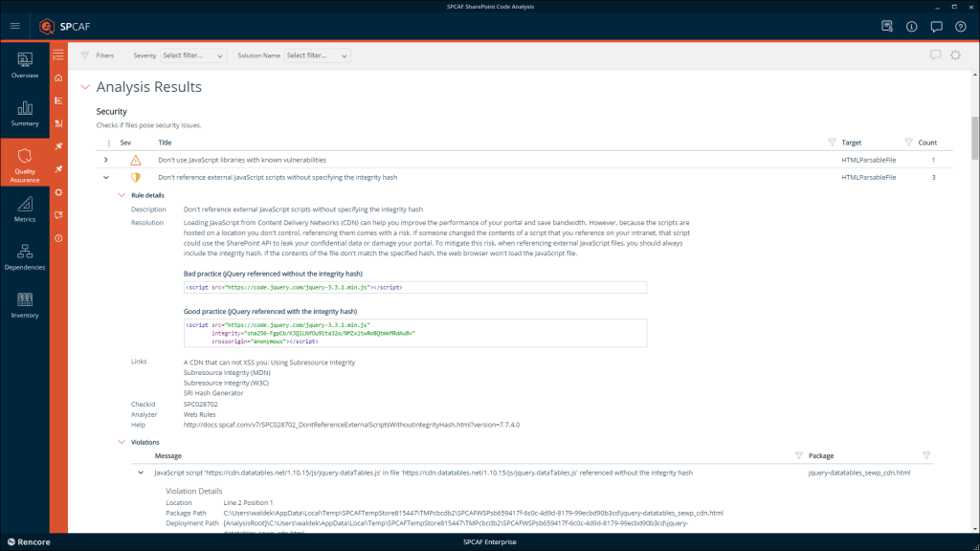This screenshot has height=551, width=980.
Task: Switch to the Metrics panel
Action: (x=24, y=209)
